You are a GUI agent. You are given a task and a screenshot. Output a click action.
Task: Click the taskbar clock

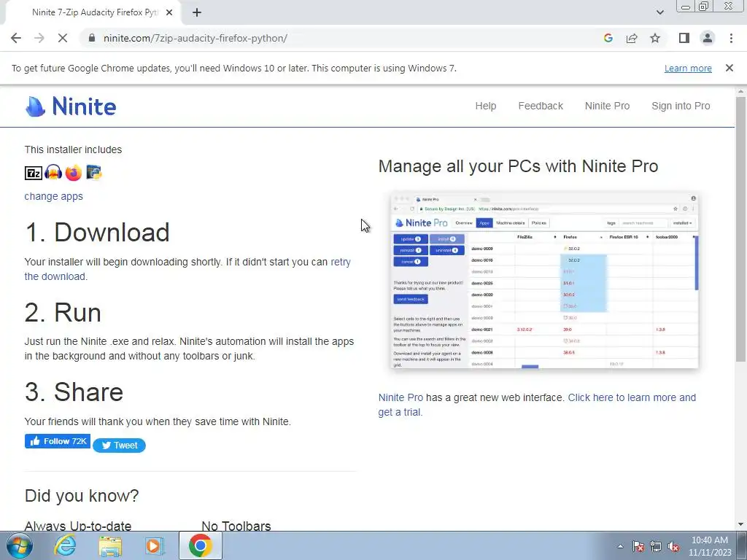(710, 546)
